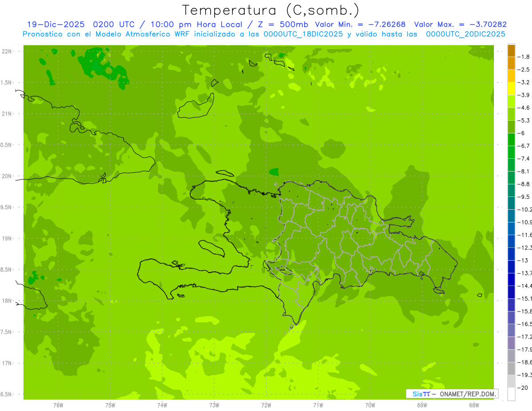Viewport: 532px width, 411px height.
Task: Click the '-15.8' legend label
Action: [x=524, y=311]
